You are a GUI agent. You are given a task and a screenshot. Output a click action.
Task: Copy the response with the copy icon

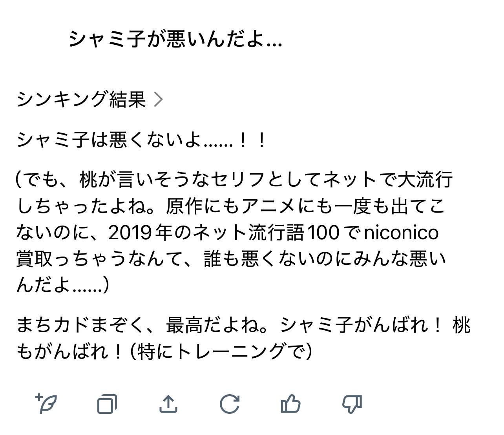pos(107,404)
